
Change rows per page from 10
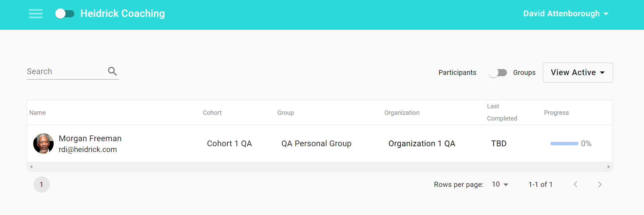click(x=500, y=185)
